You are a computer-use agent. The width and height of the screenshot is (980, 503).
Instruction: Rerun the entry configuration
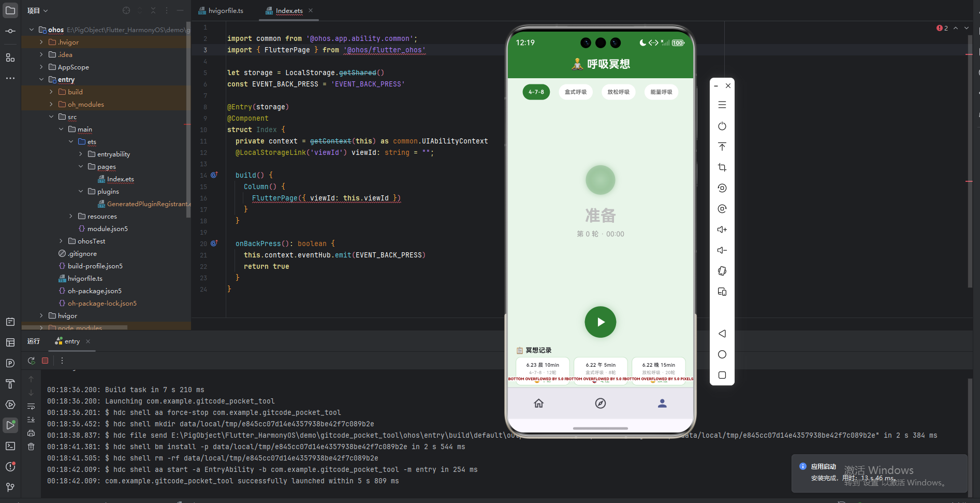click(31, 361)
